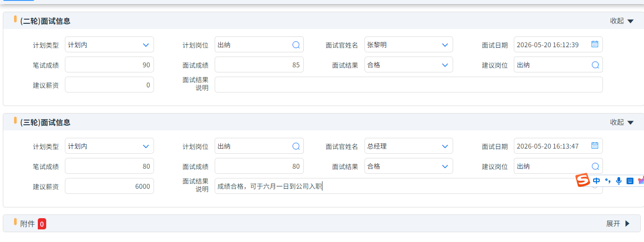The image size is (644, 242).
Task: Collapse the (三轮)面试信息 section
Action: tap(622, 122)
